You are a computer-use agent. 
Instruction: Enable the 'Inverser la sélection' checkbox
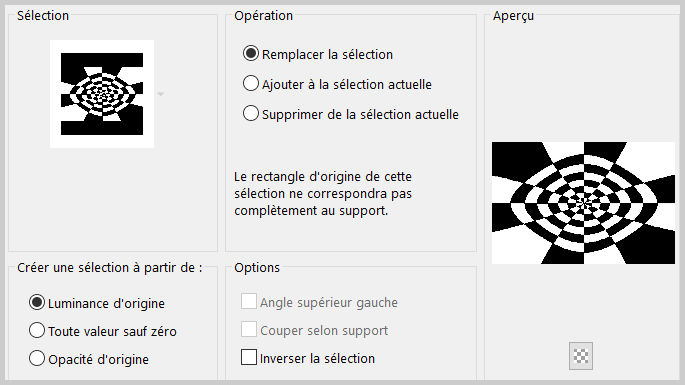tap(249, 357)
